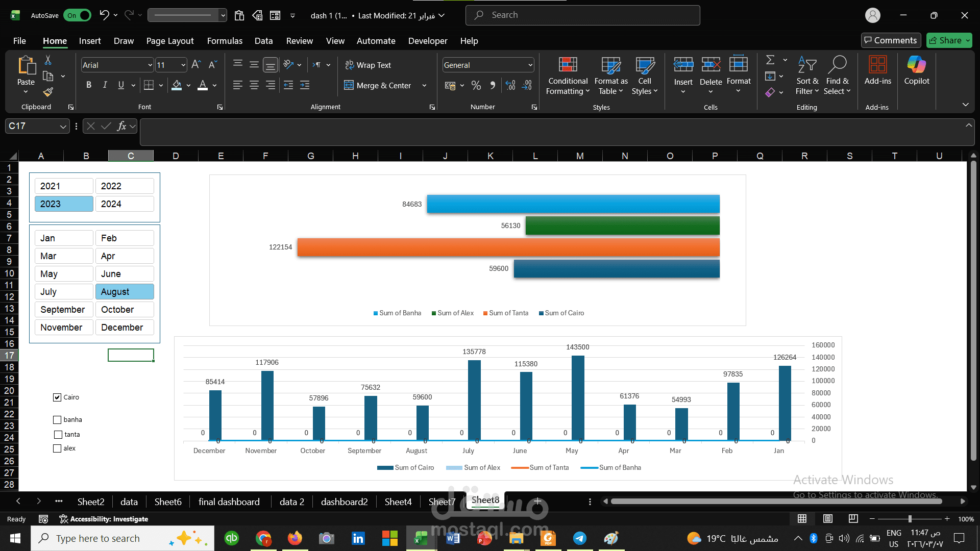Select the December month slicer button

tap(125, 328)
